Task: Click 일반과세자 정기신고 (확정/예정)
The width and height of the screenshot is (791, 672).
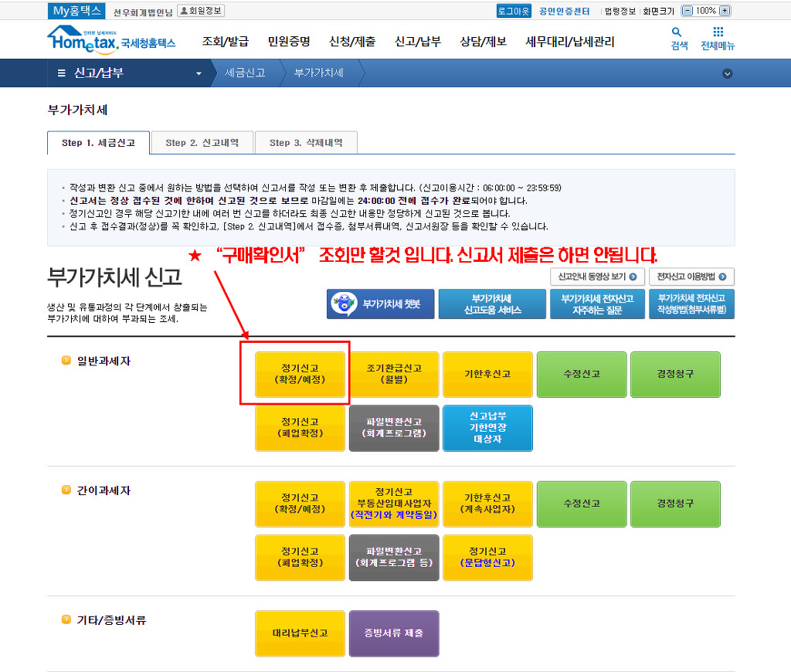Action: 300,375
